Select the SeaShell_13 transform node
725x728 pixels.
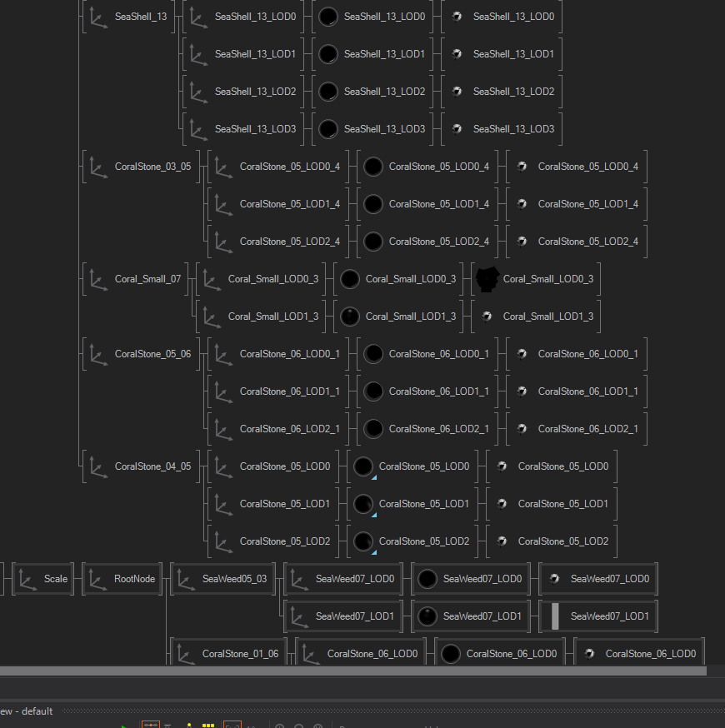coord(129,17)
